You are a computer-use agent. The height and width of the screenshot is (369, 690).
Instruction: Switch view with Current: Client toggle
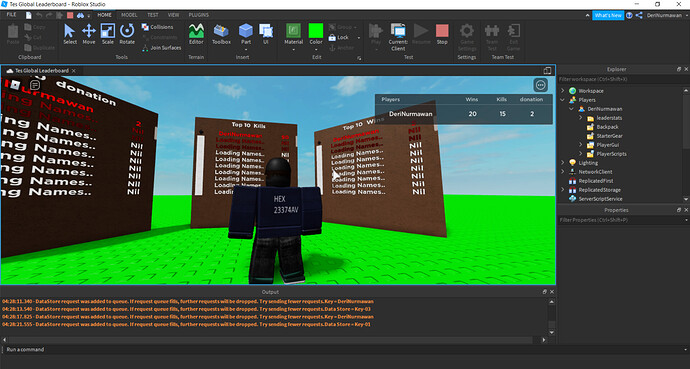[398, 37]
